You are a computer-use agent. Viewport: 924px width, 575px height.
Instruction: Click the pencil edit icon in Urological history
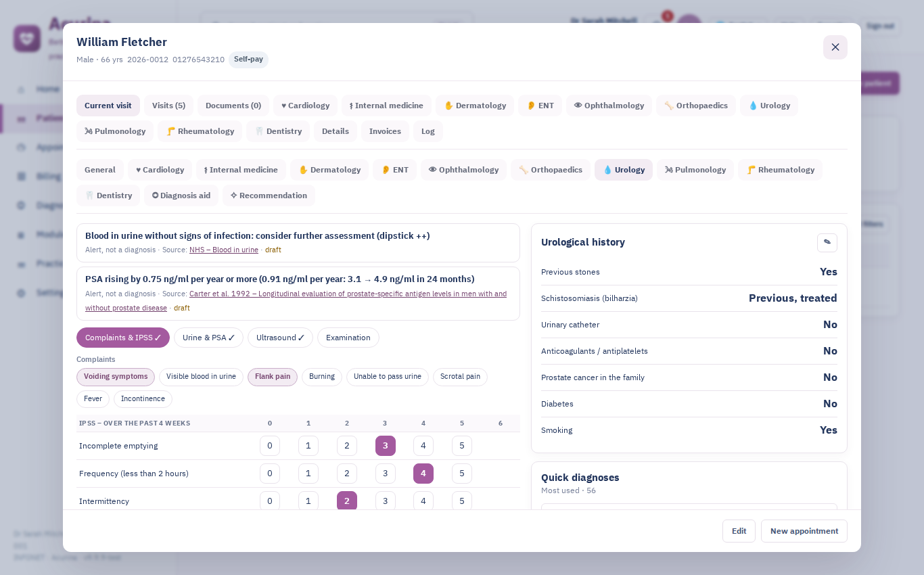pyautogui.click(x=827, y=242)
